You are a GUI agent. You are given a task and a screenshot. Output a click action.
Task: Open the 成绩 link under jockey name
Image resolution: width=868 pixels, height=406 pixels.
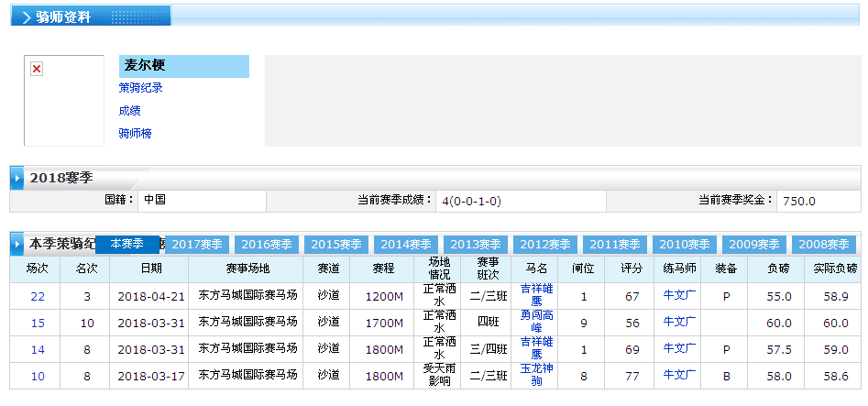[x=129, y=110]
